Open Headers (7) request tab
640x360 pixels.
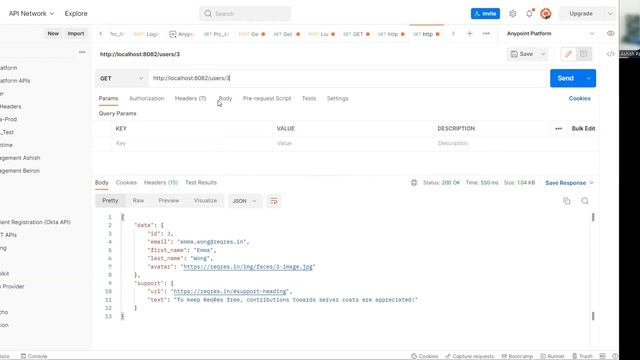pos(190,98)
